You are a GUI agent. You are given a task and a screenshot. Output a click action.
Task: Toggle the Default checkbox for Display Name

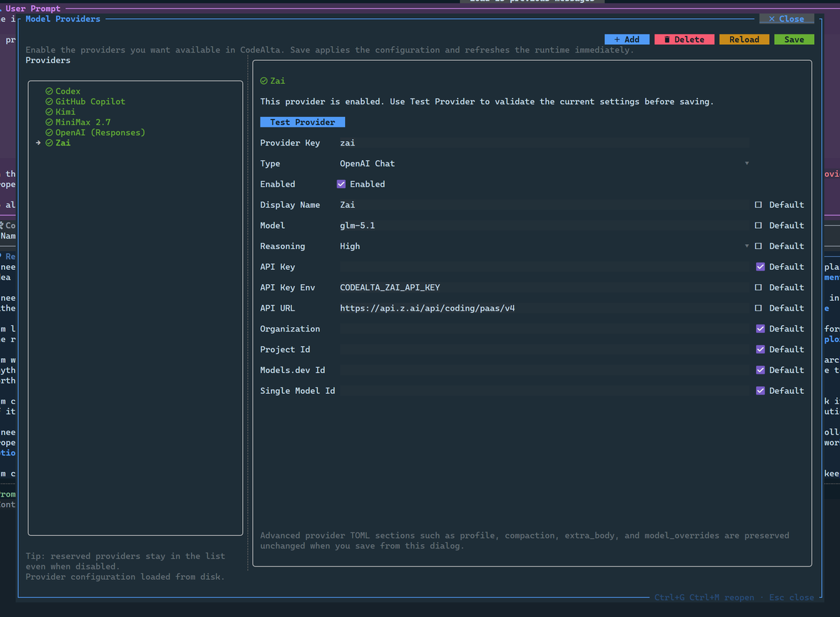[x=759, y=205]
